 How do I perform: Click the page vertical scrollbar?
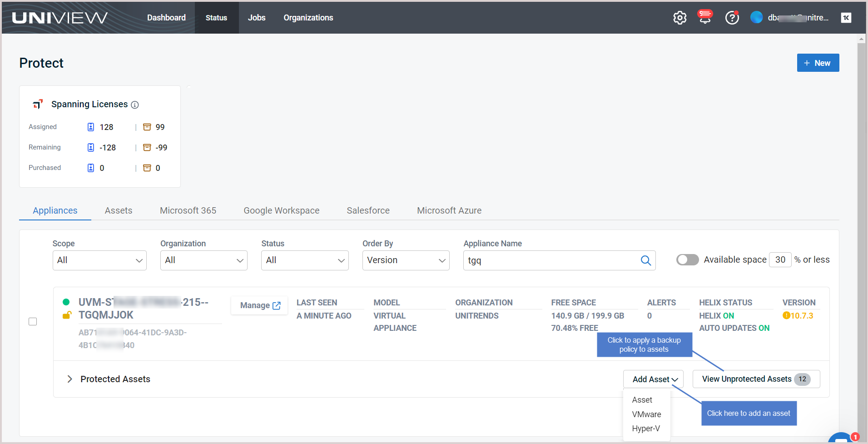tap(861, 239)
